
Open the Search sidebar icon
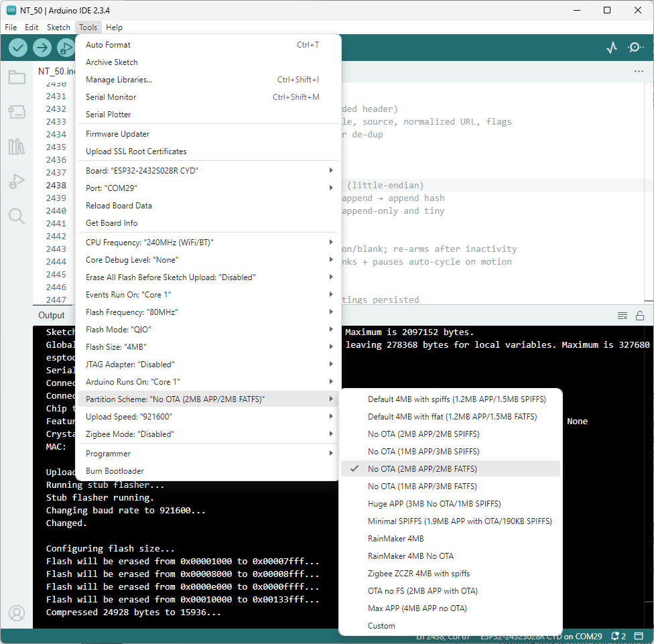[x=17, y=216]
